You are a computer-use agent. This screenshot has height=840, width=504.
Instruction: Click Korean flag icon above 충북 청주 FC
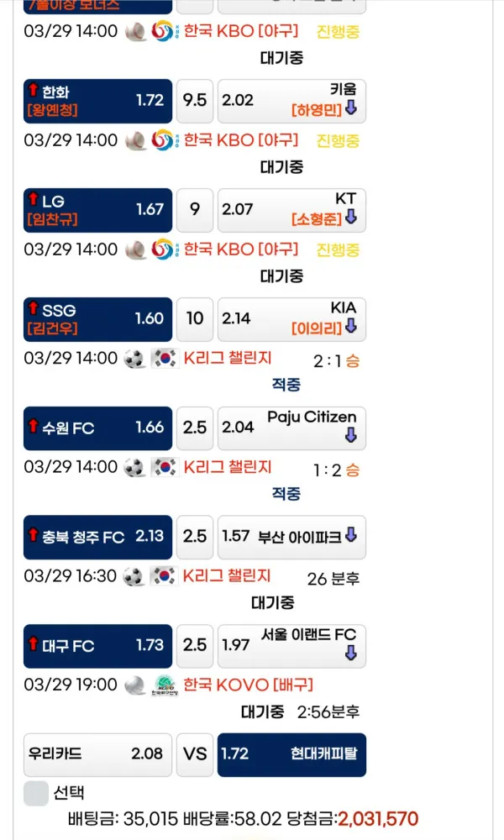pos(165,468)
